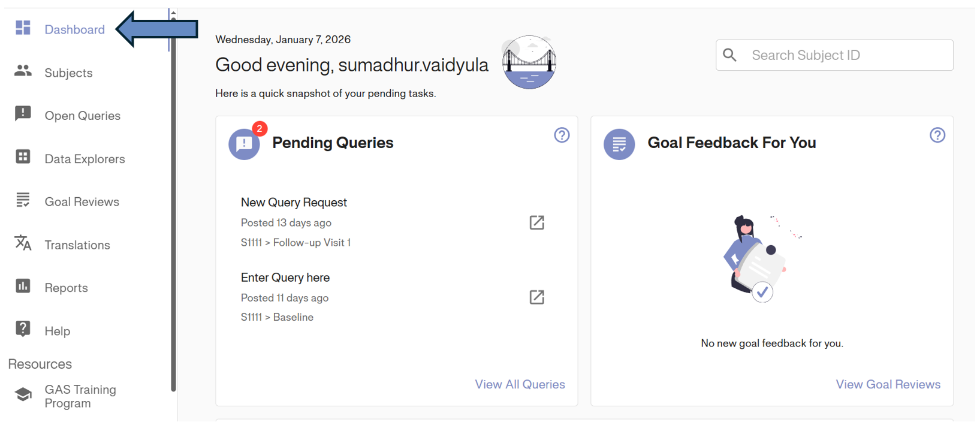
Task: Click the Reports bar chart icon
Action: tap(23, 286)
